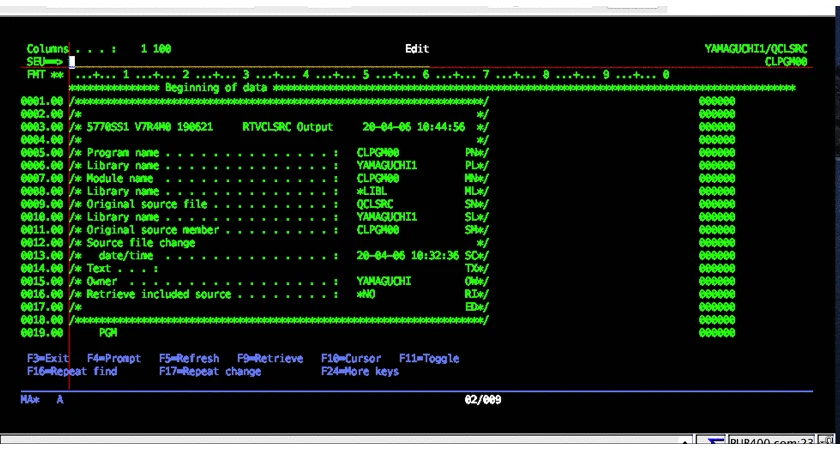Click the 20-04-06 10:44:56 timestamp

(x=414, y=127)
